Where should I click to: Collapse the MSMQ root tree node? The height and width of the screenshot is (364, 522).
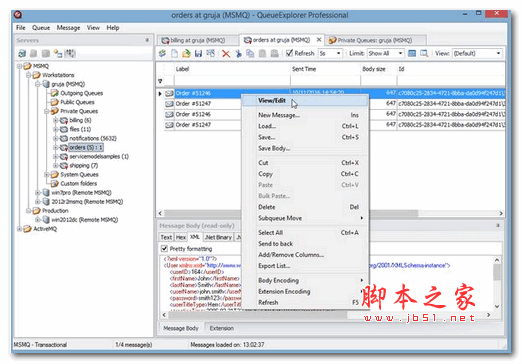20,66
